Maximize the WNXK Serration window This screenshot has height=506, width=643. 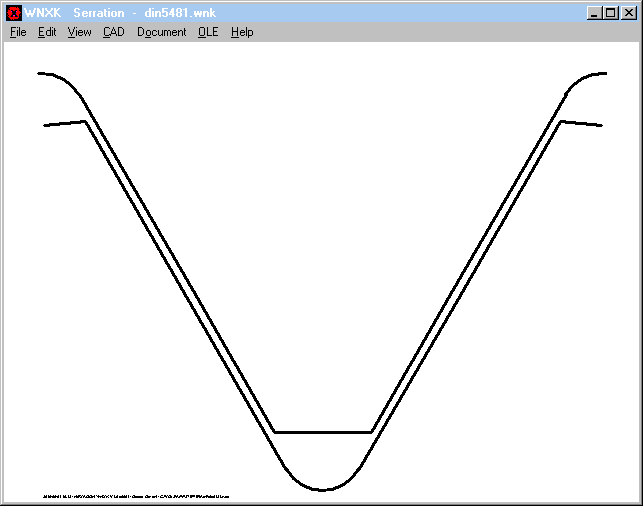pyautogui.click(x=610, y=13)
